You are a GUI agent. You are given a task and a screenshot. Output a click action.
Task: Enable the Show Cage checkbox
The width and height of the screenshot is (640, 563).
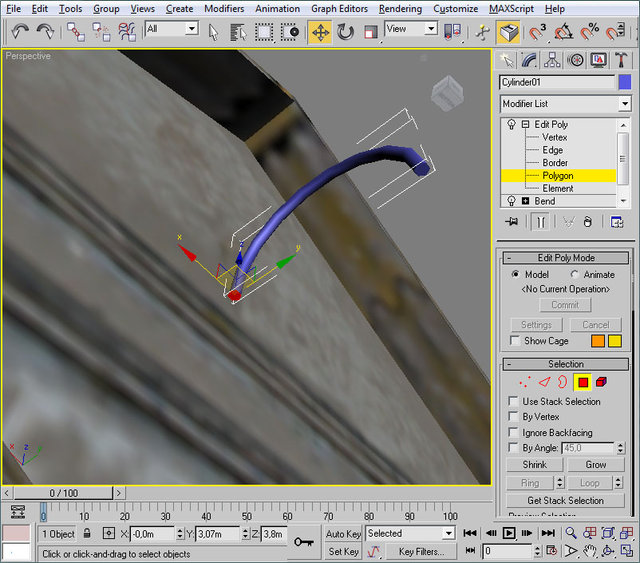click(514, 341)
